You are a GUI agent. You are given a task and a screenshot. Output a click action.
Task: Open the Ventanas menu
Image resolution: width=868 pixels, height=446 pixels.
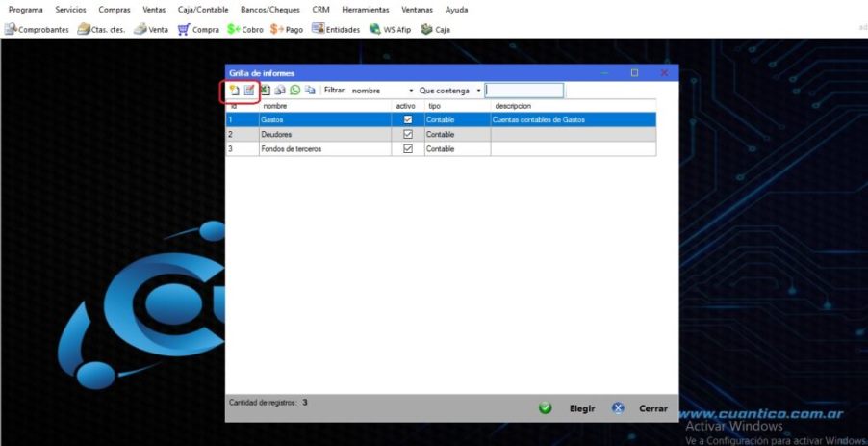point(418,10)
